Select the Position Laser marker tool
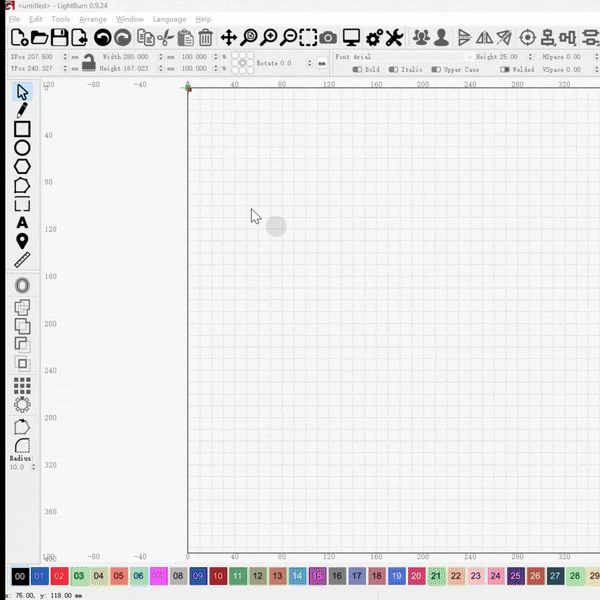Screen dimensions: 600x600 tap(22, 241)
